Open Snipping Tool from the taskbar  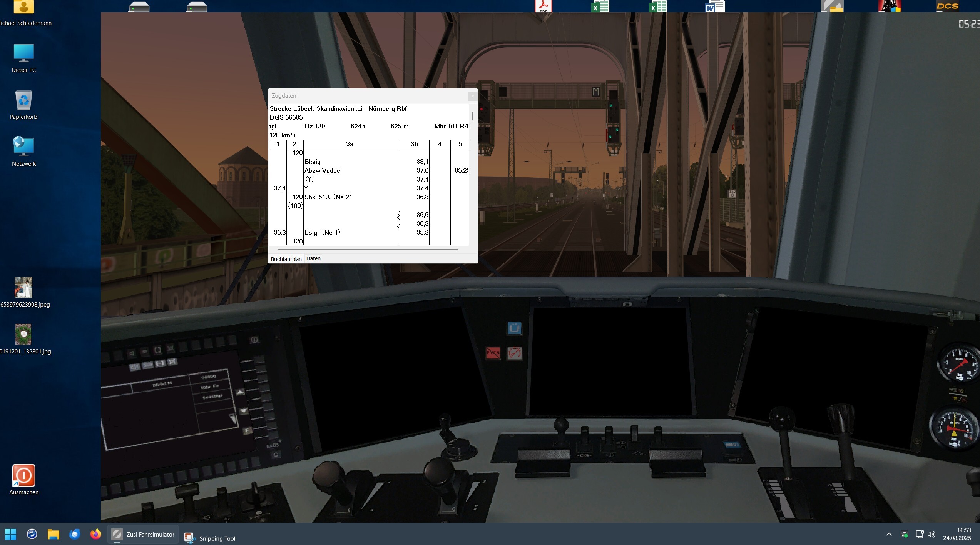pos(210,538)
